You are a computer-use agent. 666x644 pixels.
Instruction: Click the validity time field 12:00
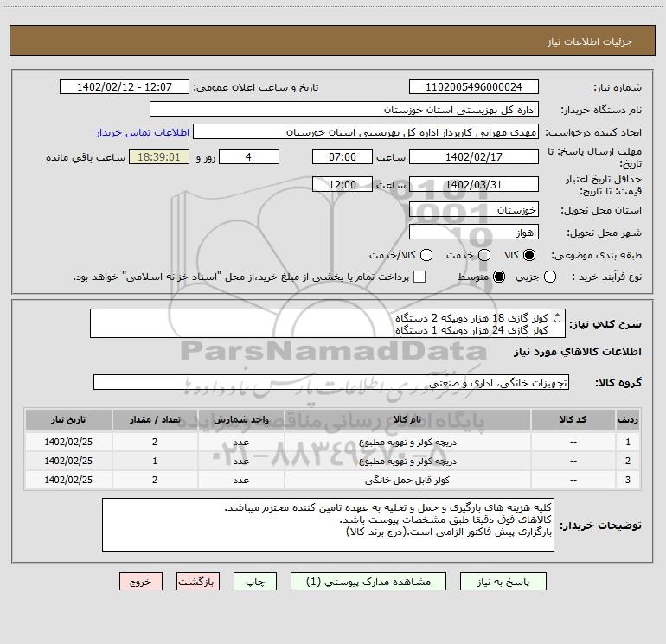coord(343,184)
